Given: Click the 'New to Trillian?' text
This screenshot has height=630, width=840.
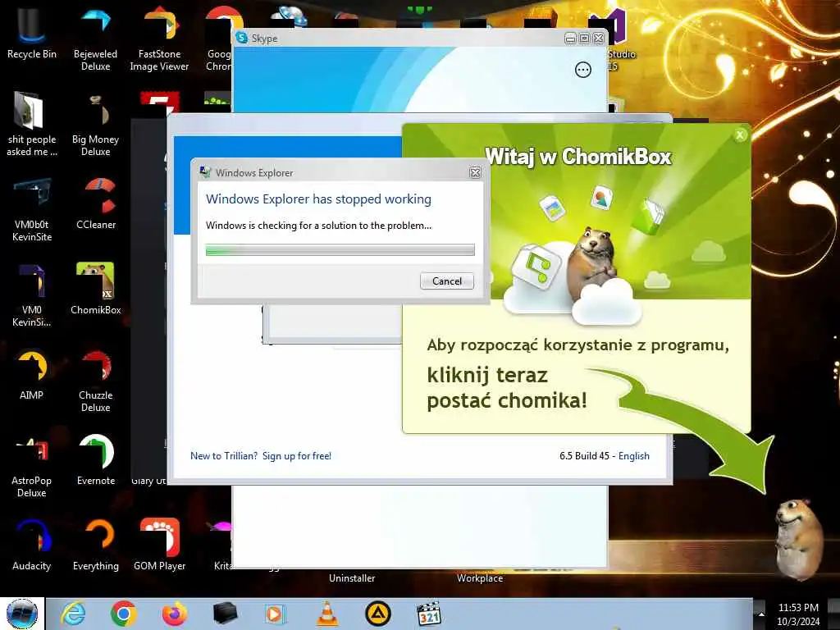Looking at the screenshot, I should [224, 456].
